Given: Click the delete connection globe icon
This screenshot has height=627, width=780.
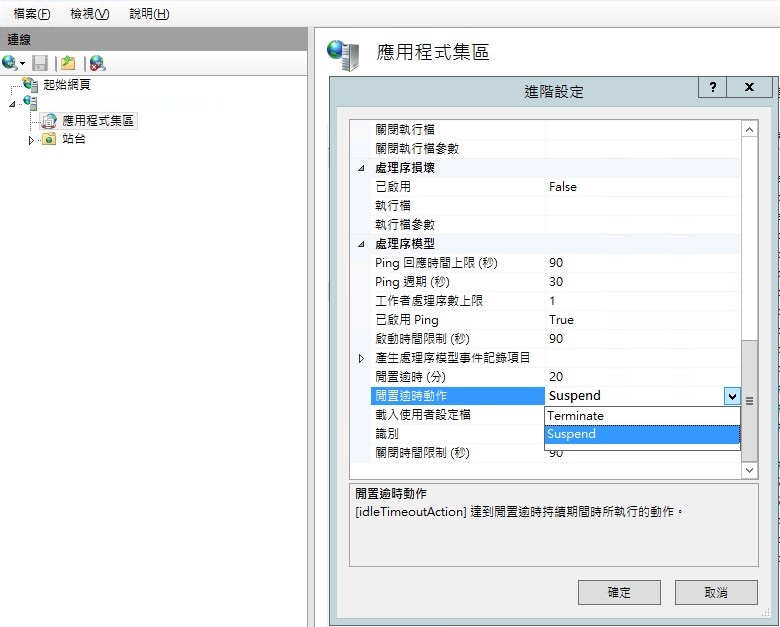Looking at the screenshot, I should click(98, 63).
